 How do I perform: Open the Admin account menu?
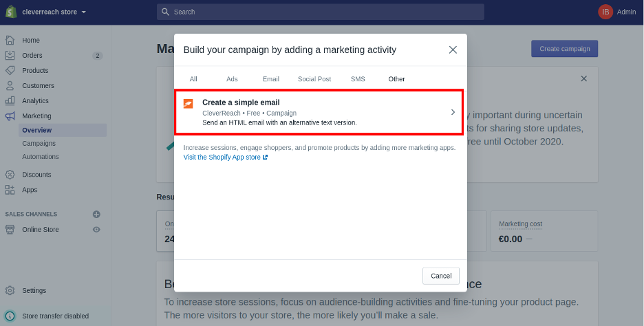pos(616,12)
